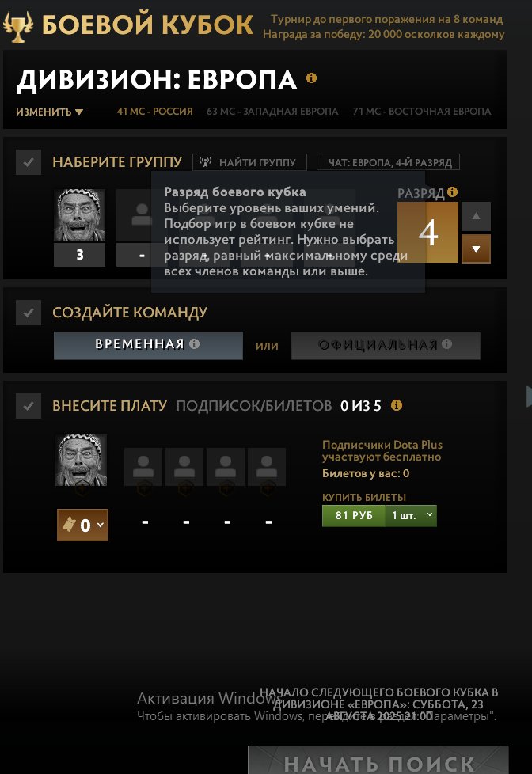Open the info icon beside ДИВИЗИОН: ЕВРОПА
Screen dimensions: 532x774
tap(311, 78)
